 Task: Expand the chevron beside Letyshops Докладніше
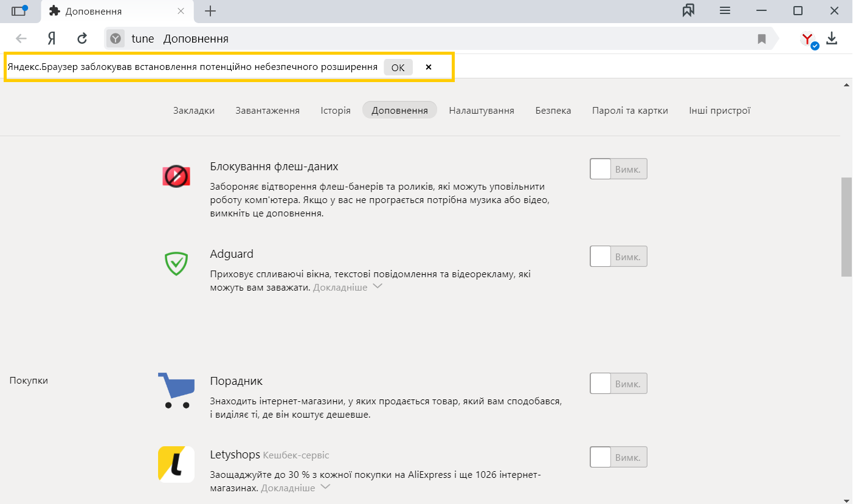tap(325, 487)
